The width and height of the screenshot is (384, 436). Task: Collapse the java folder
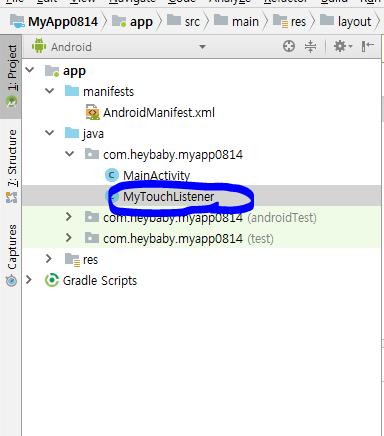[50, 133]
